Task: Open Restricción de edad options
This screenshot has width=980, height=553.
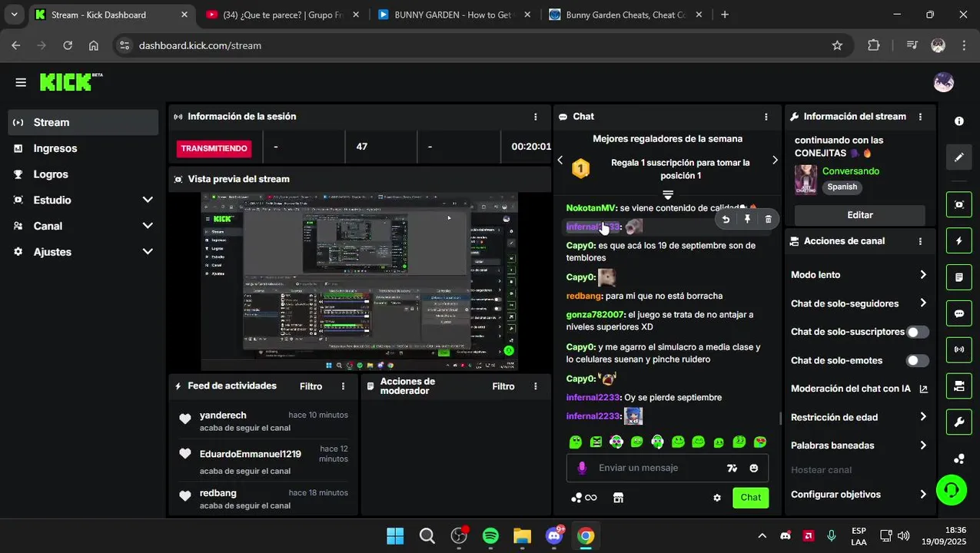Action: click(x=859, y=417)
